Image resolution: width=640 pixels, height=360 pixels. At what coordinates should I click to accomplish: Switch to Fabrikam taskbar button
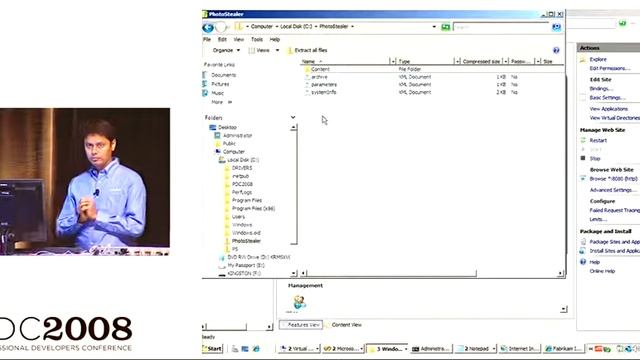coord(564,349)
